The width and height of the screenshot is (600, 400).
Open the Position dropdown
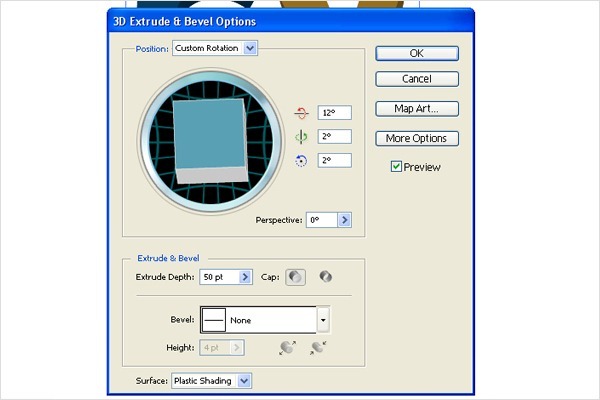pyautogui.click(x=250, y=48)
